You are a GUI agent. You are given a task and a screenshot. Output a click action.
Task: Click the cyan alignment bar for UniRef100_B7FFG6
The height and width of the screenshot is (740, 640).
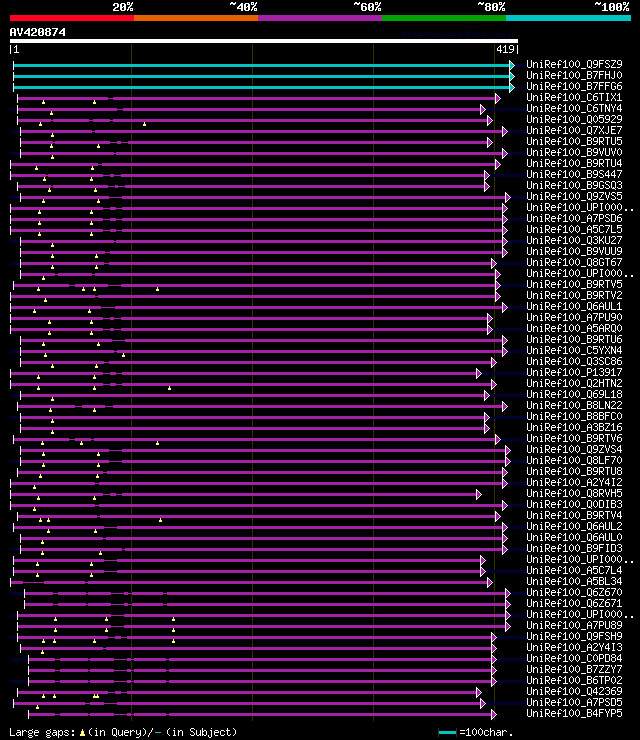(263, 87)
